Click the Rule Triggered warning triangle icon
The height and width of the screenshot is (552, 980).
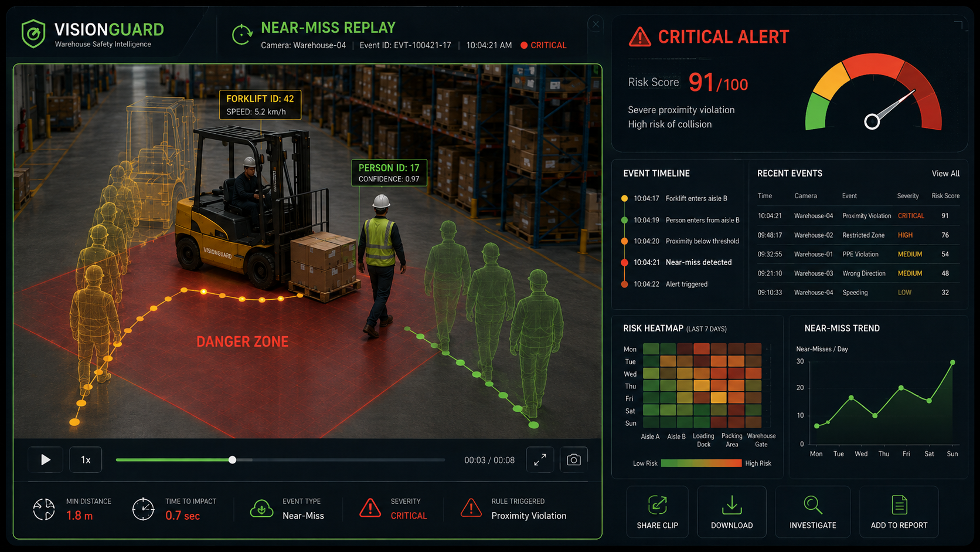471,508
